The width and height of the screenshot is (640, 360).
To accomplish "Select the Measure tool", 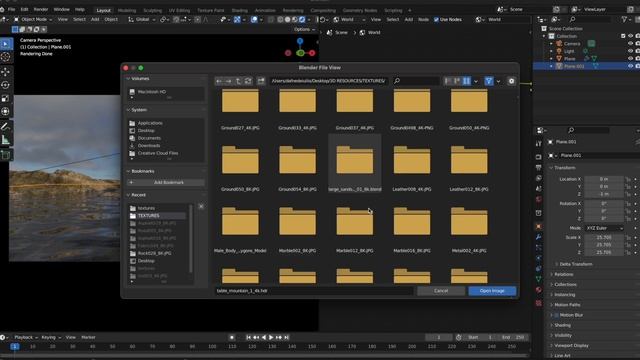I will click(x=6, y=140).
